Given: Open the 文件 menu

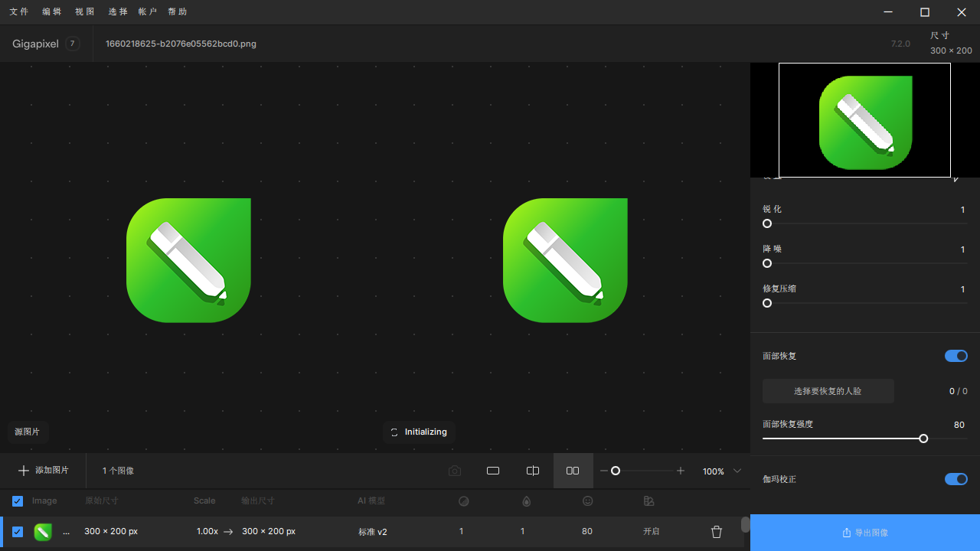Looking at the screenshot, I should click(19, 11).
